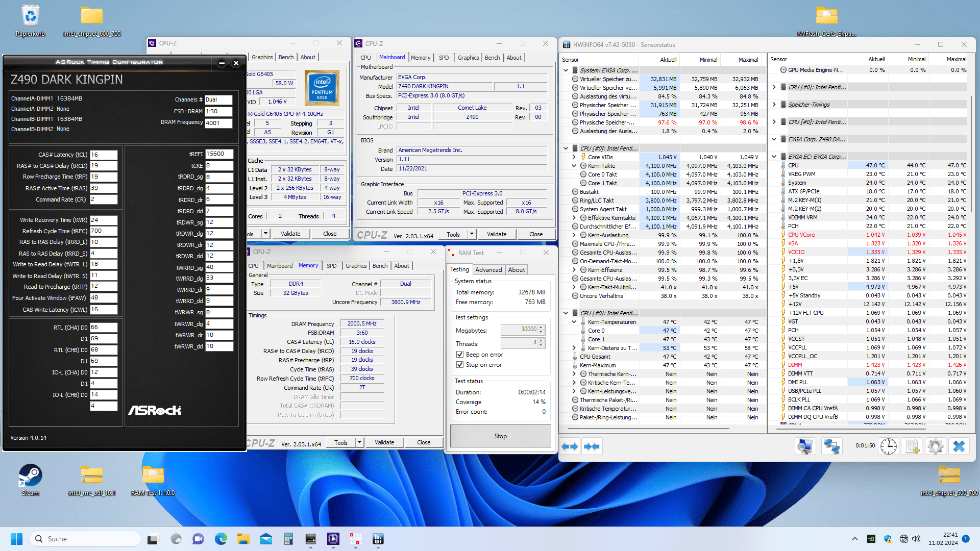Click HWiNFO collapse columns arrows icon
980x551 pixels.
(591, 446)
